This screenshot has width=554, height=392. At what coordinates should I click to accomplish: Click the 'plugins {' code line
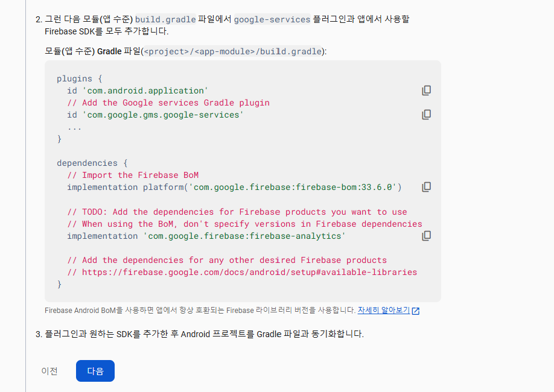pos(80,79)
